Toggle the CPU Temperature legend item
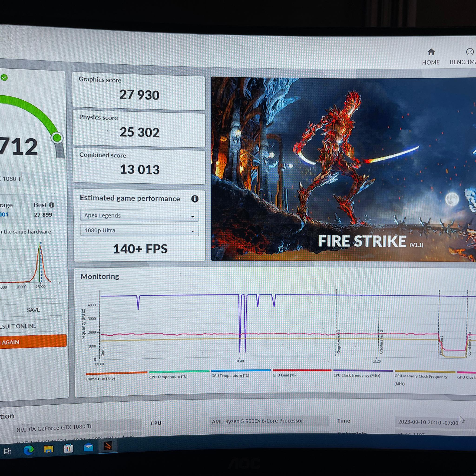 pyautogui.click(x=179, y=374)
